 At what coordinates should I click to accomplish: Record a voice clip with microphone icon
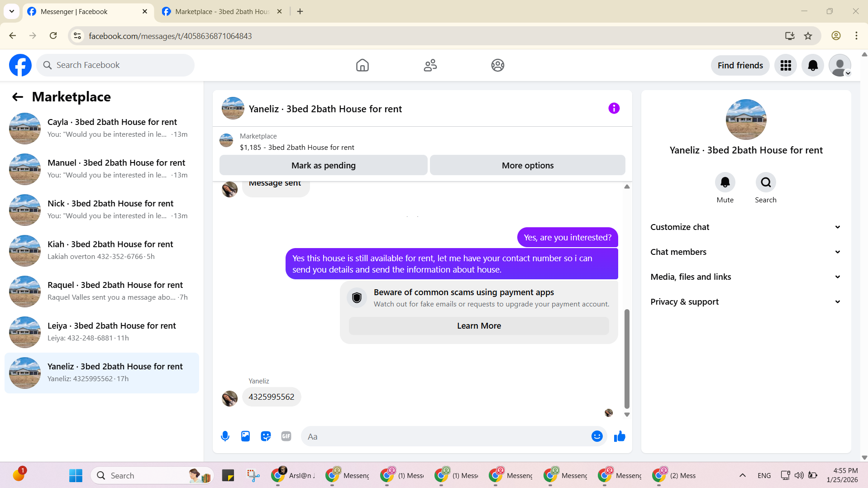(x=225, y=436)
